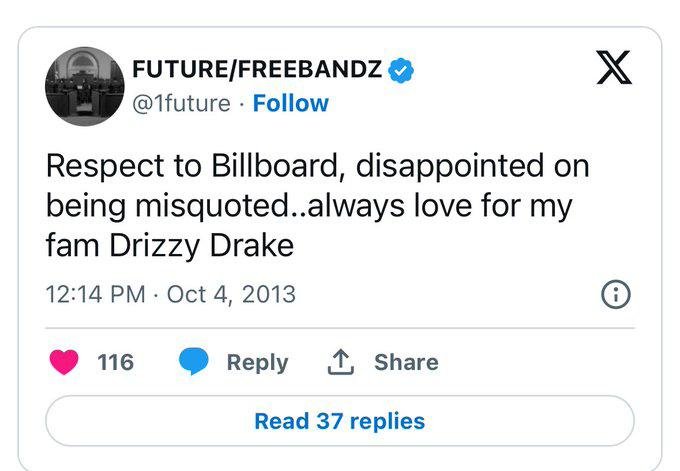Click the "Share" text label

pyautogui.click(x=406, y=362)
